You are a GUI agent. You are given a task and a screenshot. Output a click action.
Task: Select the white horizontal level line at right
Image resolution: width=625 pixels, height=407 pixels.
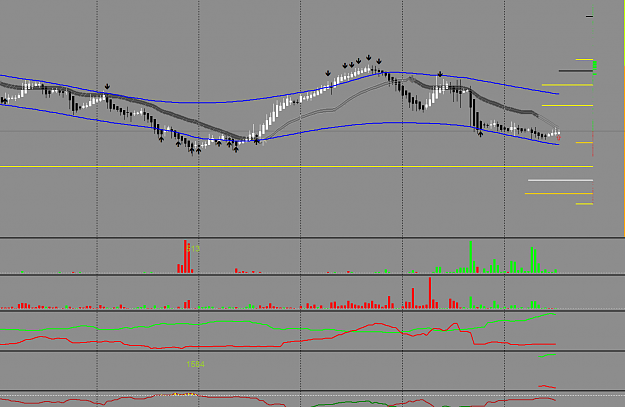click(560, 181)
